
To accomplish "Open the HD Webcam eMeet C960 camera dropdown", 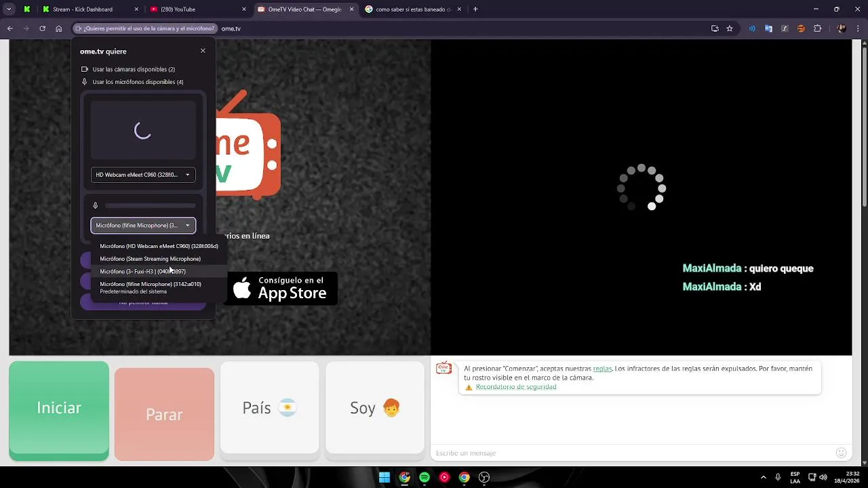I will pos(143,175).
